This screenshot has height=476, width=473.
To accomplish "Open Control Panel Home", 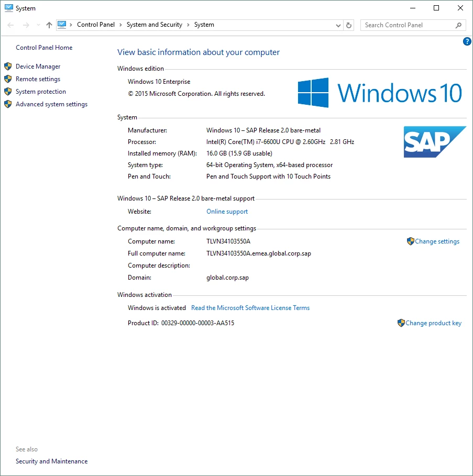I will coord(44,48).
